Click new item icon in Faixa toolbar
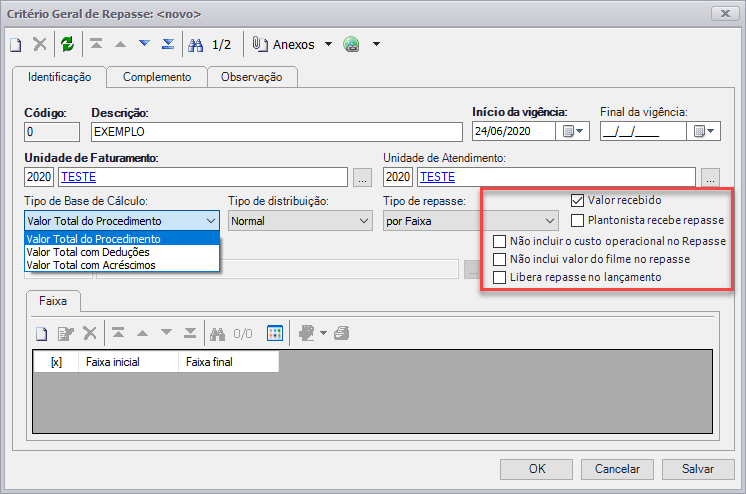Screen dimensions: 746x494 point(42,334)
